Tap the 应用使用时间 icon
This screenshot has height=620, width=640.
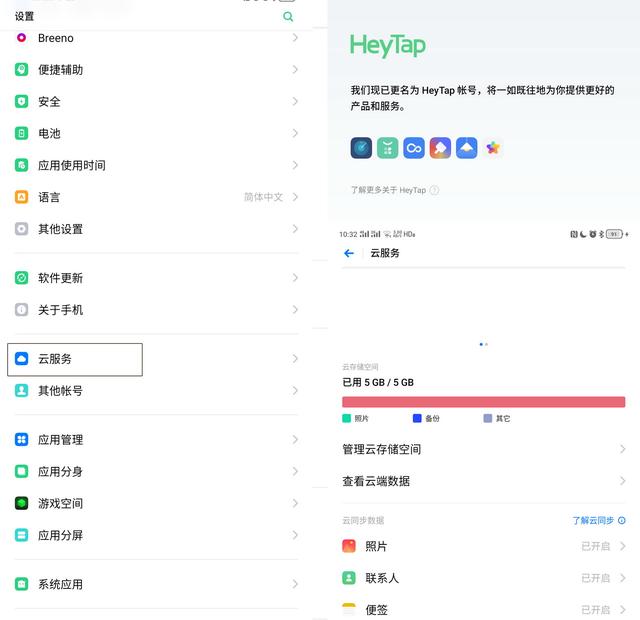point(21,165)
